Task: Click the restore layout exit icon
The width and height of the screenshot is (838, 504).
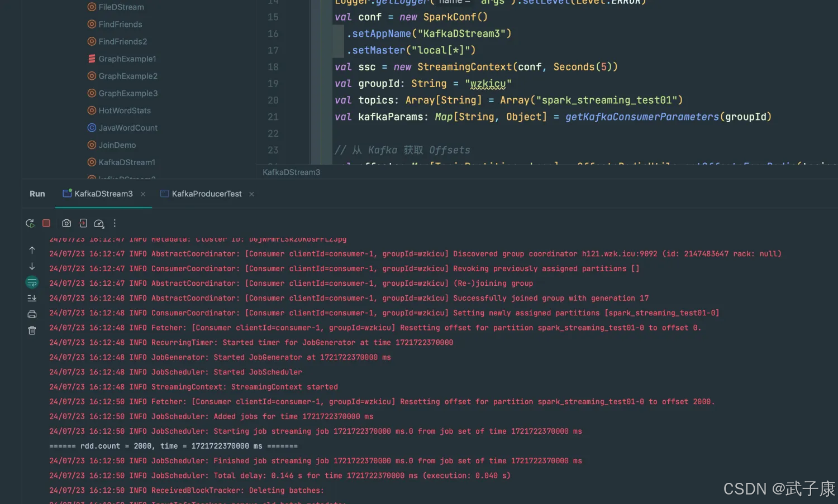Action: pos(83,223)
